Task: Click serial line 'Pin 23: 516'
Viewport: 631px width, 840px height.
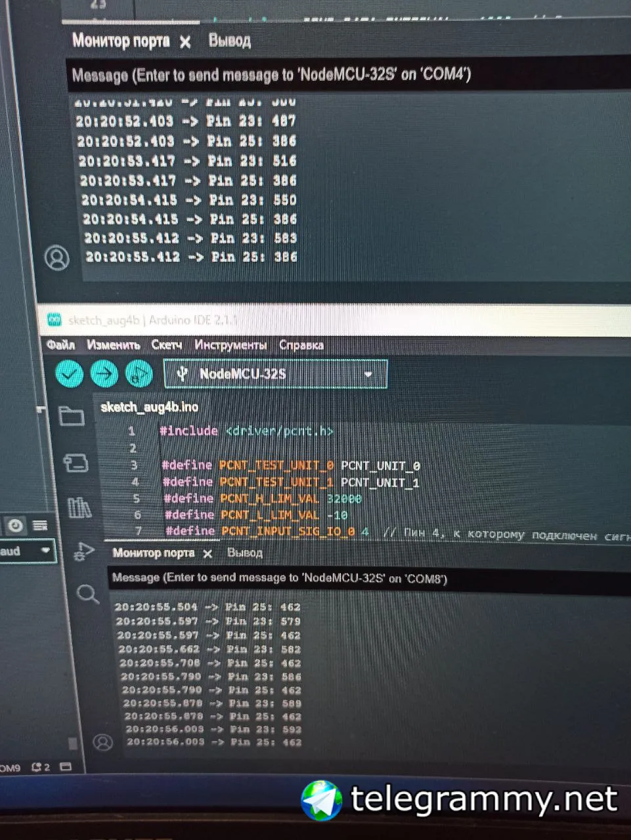Action: click(187, 160)
